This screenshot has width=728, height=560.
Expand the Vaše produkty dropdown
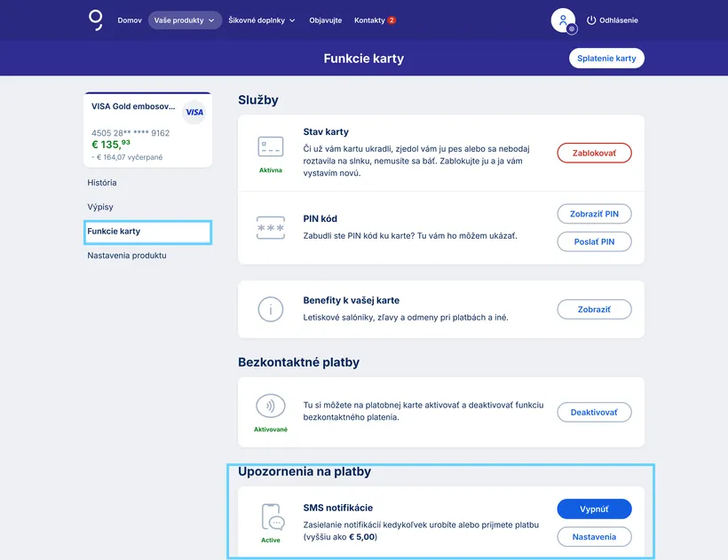[x=186, y=20]
